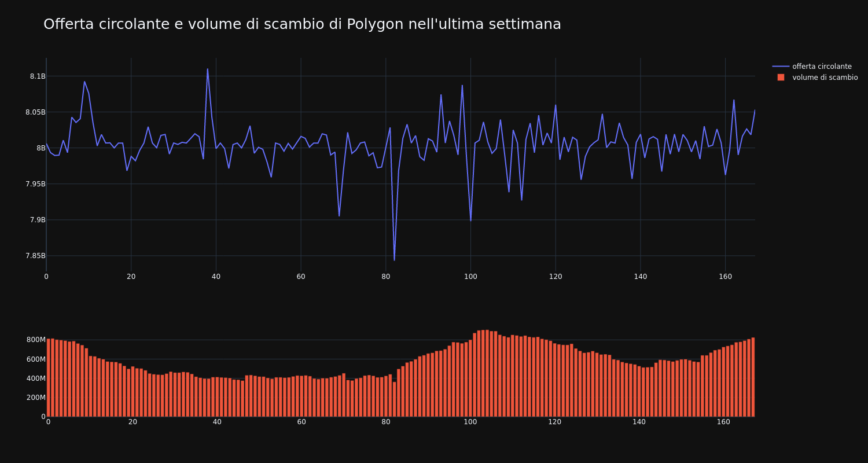
Task: Click the blue offerta circolante legend line
Action: pyautogui.click(x=781, y=67)
